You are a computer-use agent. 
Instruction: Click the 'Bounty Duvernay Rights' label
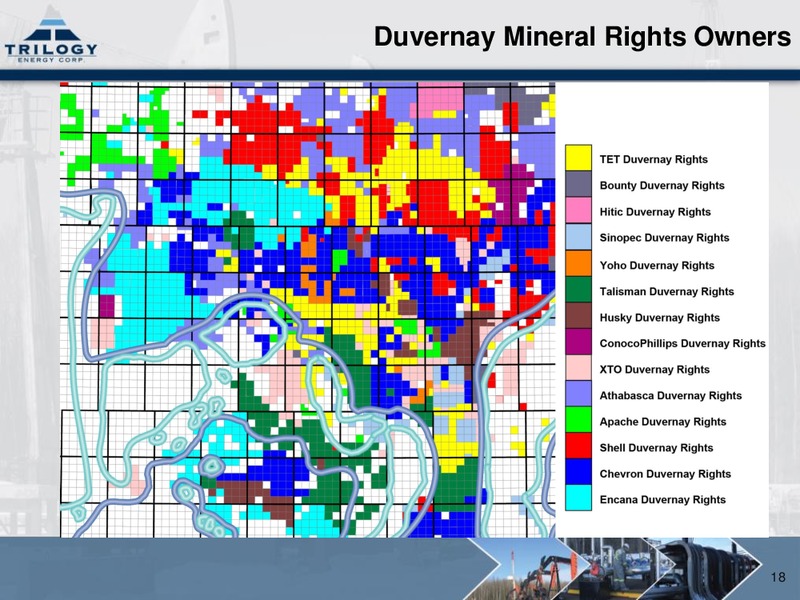click(662, 185)
